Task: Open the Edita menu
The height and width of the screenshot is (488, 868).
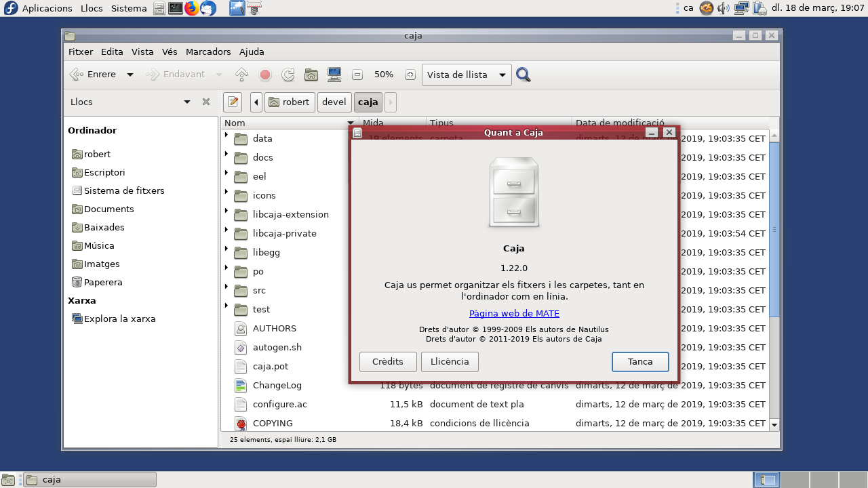Action: click(113, 52)
